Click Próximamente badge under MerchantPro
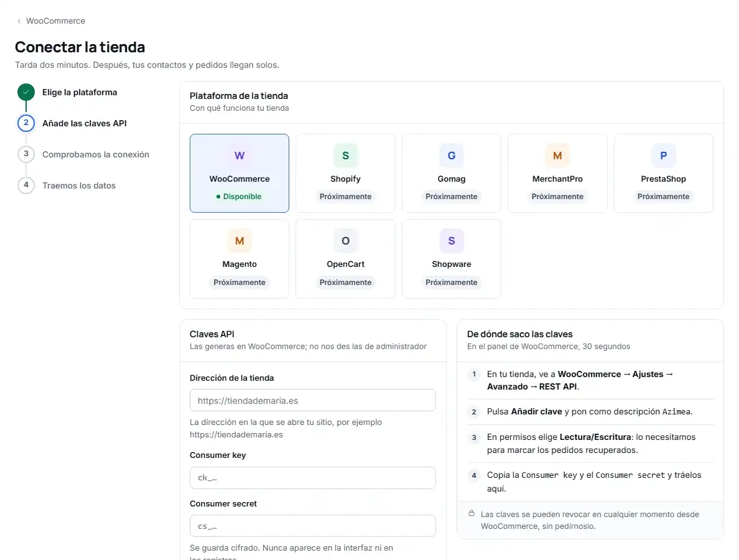 [557, 197]
